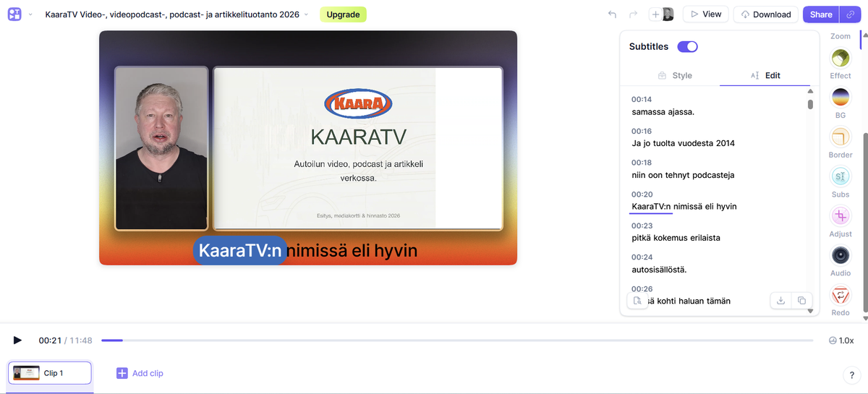Change playback speed from 1.0x
The width and height of the screenshot is (868, 394).
tap(841, 341)
